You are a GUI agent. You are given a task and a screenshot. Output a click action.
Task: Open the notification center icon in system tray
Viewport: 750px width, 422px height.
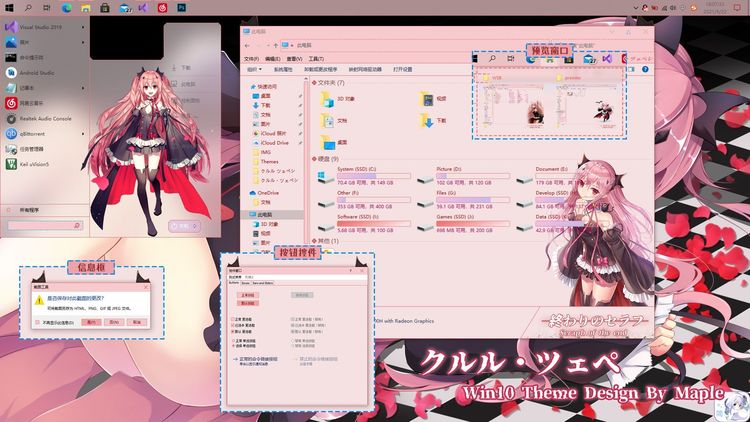coord(737,8)
